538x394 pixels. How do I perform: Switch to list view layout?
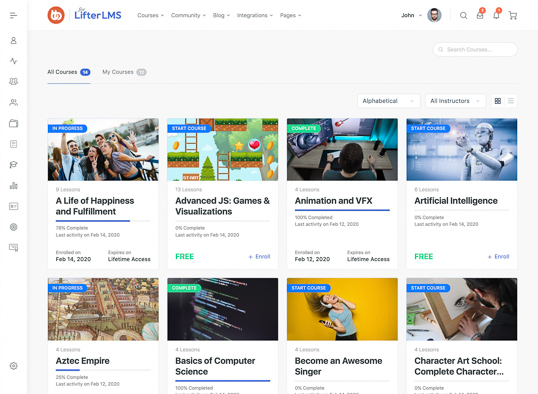click(511, 101)
